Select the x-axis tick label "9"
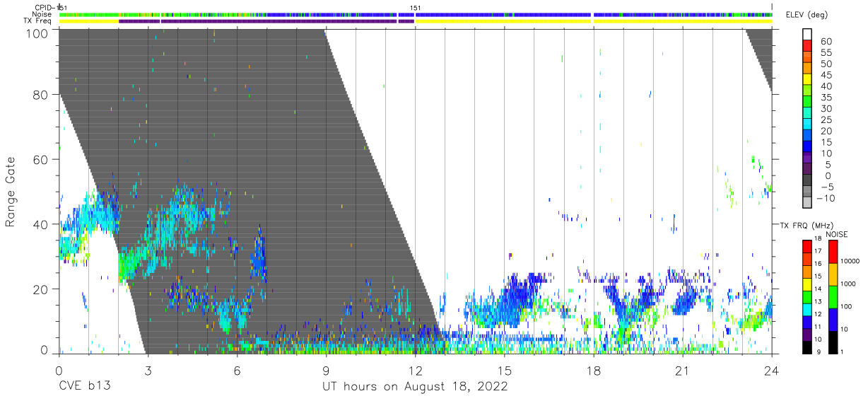Screen dimensions: 868x401 coord(326,371)
